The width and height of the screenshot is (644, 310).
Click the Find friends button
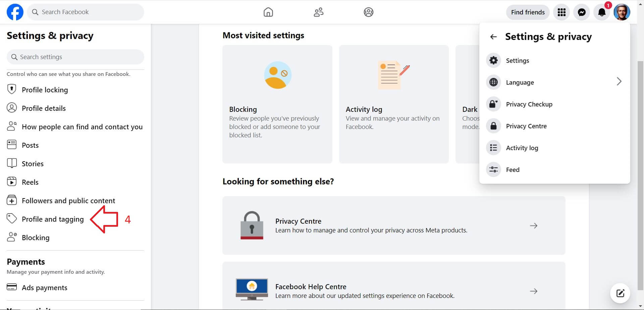tap(528, 12)
